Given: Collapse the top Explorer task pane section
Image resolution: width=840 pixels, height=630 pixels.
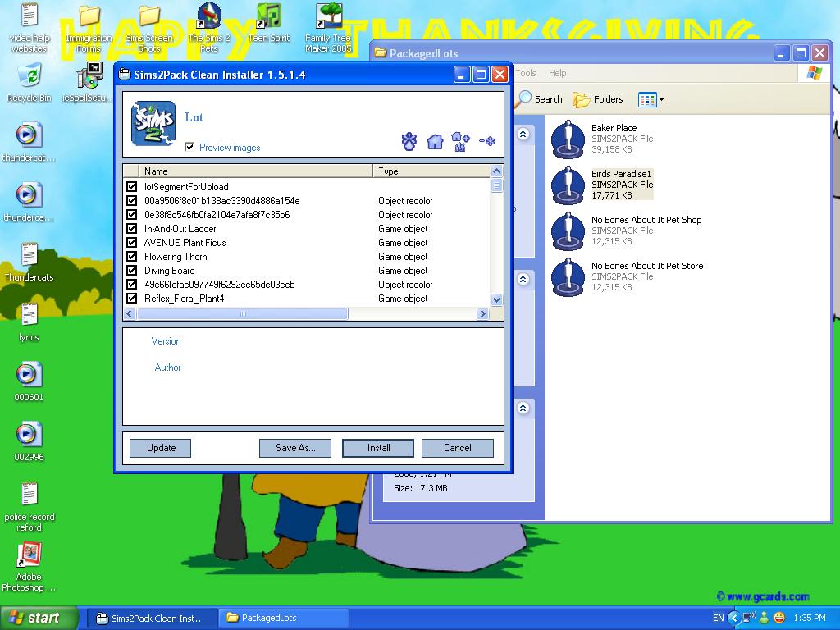Looking at the screenshot, I should pyautogui.click(x=523, y=135).
